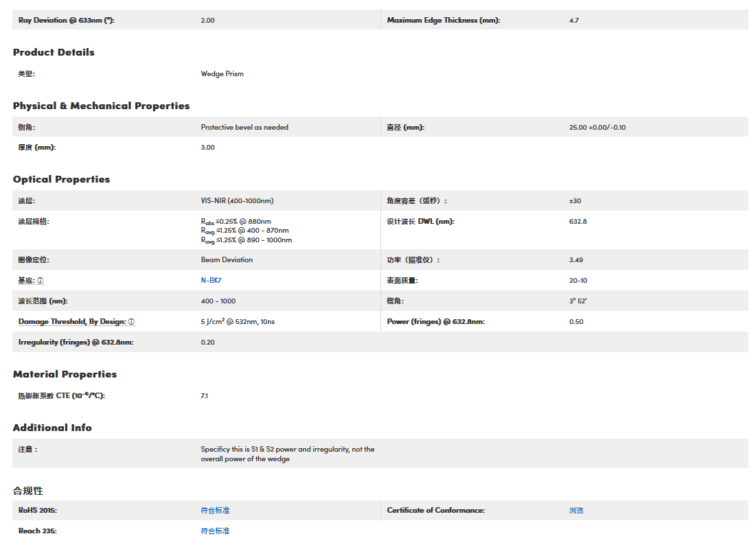
Task: Click the Damage Threshold, By Design label
Action: pyautogui.click(x=71, y=322)
